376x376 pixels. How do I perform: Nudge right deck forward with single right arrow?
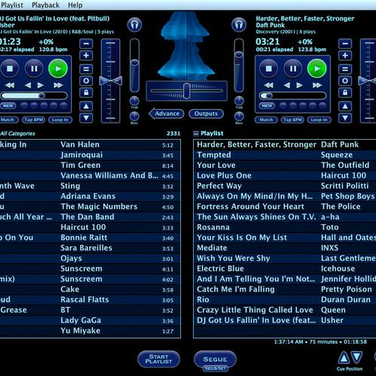coord(299,85)
